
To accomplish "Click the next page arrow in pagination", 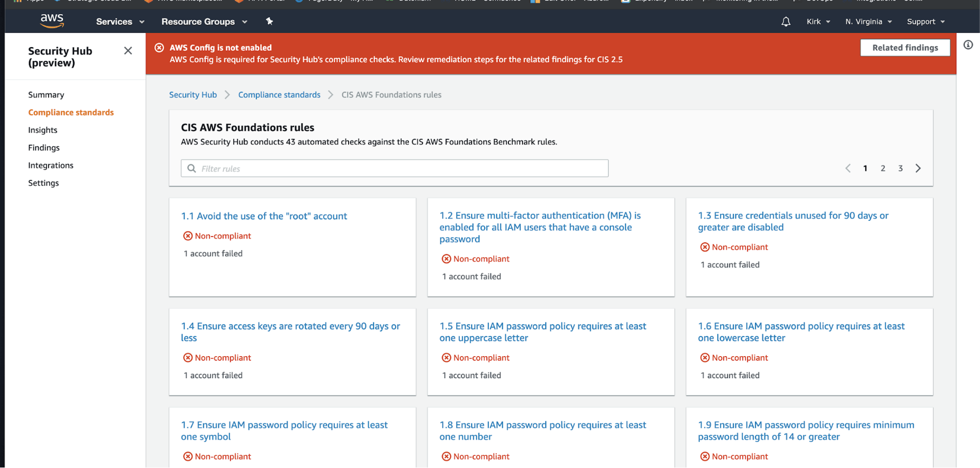I will tap(918, 168).
